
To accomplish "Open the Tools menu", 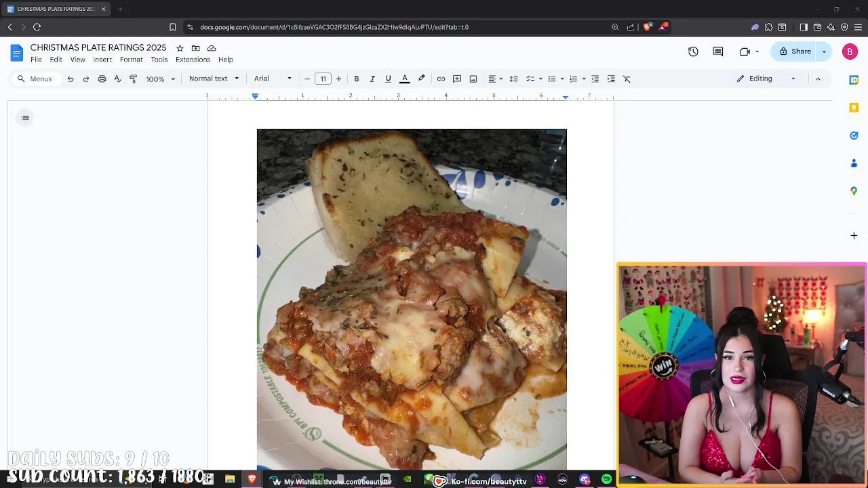I will (159, 60).
